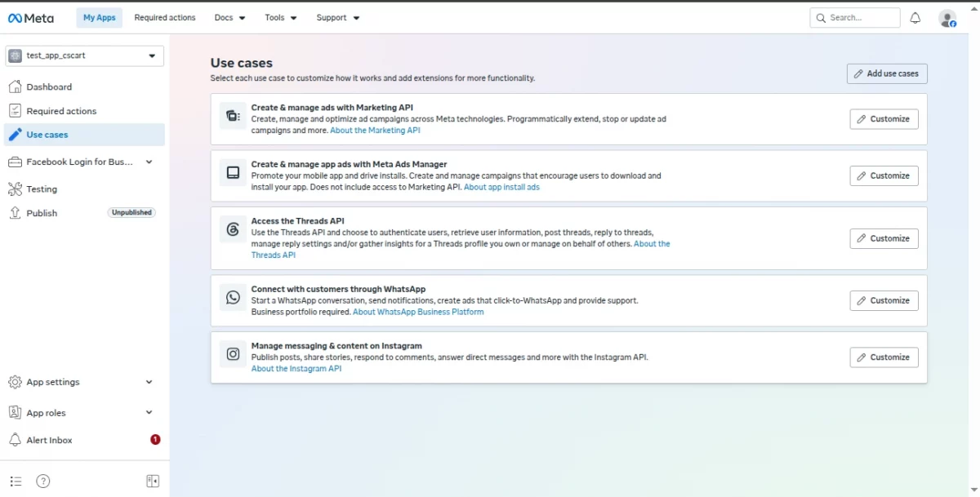Click the Meta Ads Manager use case icon
Image resolution: width=980 pixels, height=497 pixels.
(233, 172)
